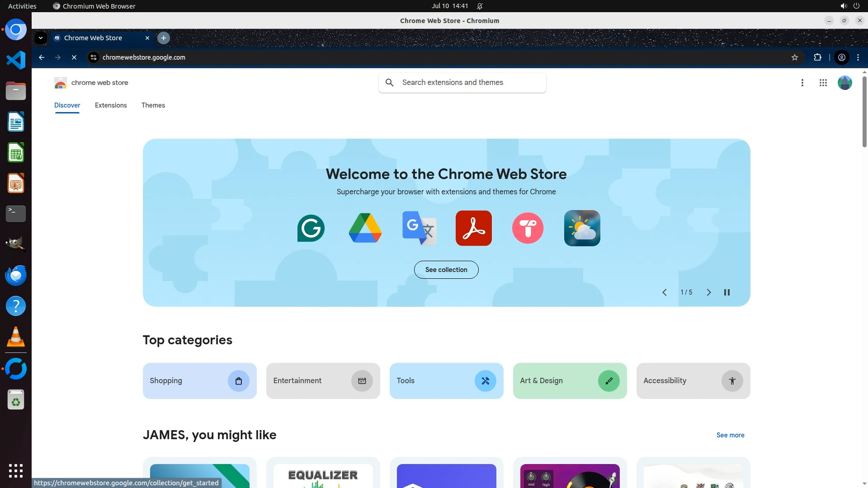The height and width of the screenshot is (488, 868).
Task: Open the Tools category card
Action: [446, 381]
